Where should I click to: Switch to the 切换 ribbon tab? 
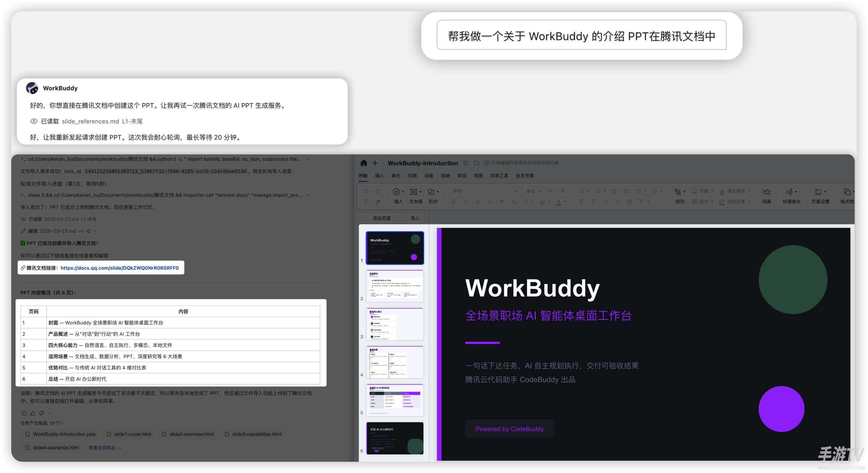click(412, 176)
